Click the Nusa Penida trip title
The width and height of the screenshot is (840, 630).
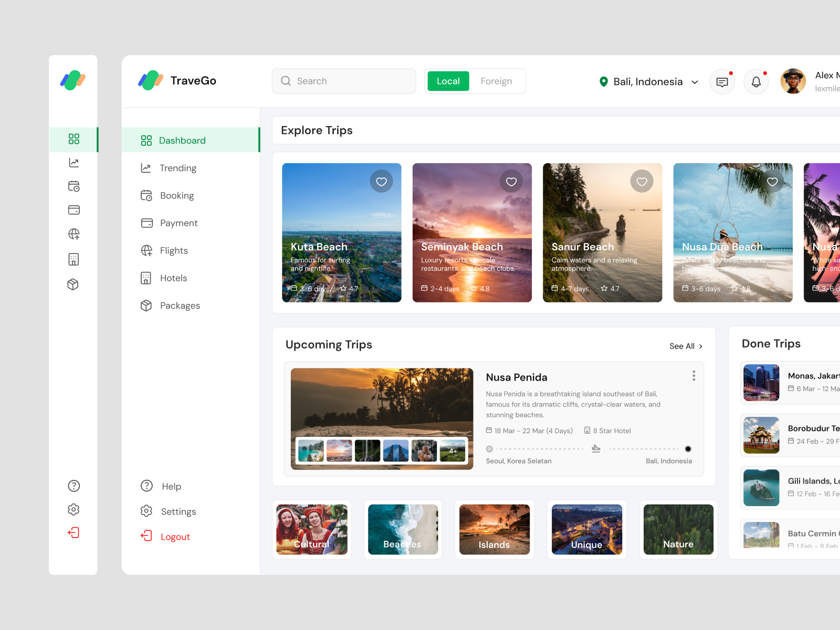coord(517,377)
